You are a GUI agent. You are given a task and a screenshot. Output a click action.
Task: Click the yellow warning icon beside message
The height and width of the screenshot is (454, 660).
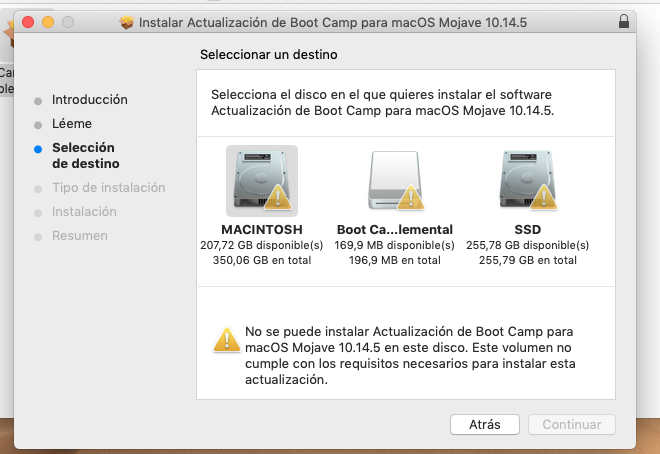click(226, 339)
